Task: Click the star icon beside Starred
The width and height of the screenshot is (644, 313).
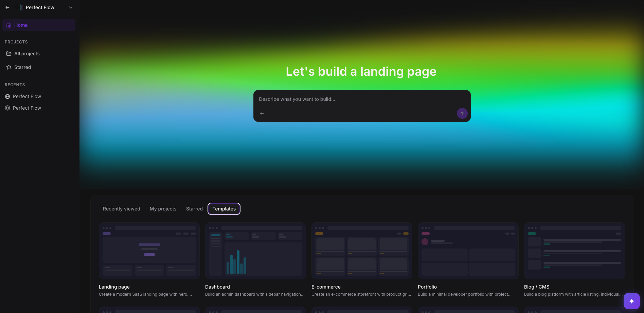Action: (x=8, y=67)
